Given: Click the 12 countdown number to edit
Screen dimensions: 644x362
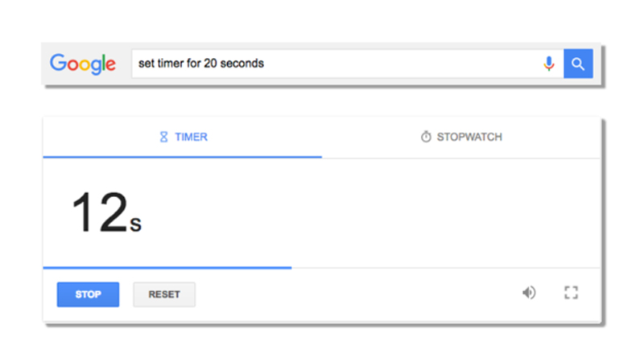Looking at the screenshot, I should pyautogui.click(x=100, y=213).
